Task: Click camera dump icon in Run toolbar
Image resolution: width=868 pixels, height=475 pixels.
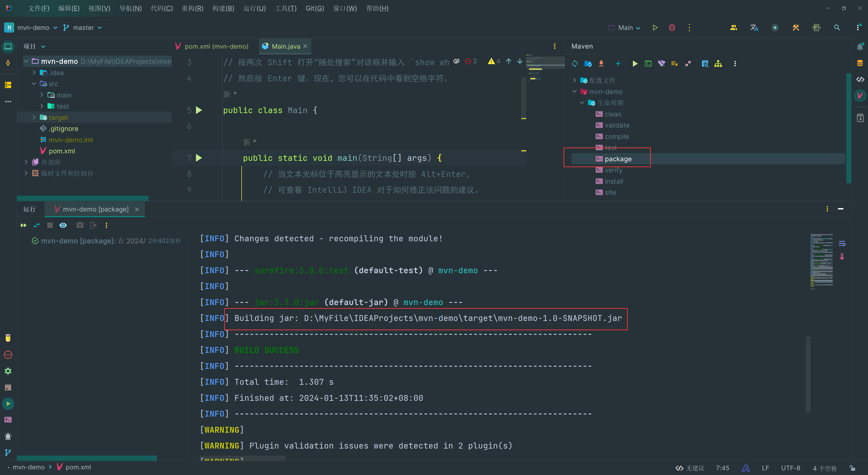Action: click(x=80, y=225)
